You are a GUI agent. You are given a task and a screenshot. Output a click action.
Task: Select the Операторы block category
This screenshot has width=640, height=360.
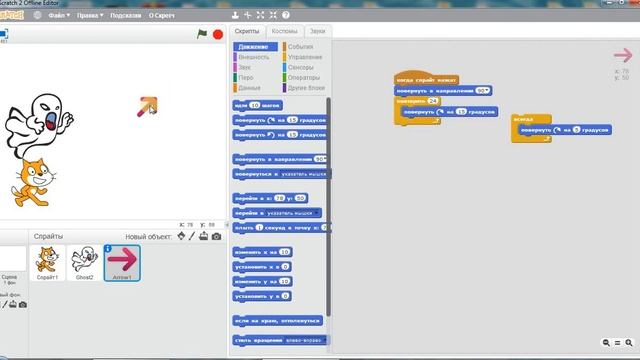click(303, 78)
